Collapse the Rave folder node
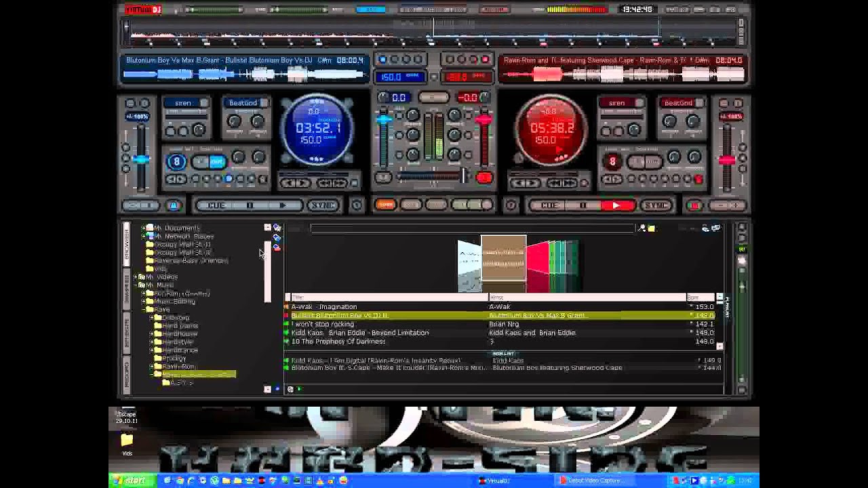This screenshot has width=868, height=488. tap(143, 310)
